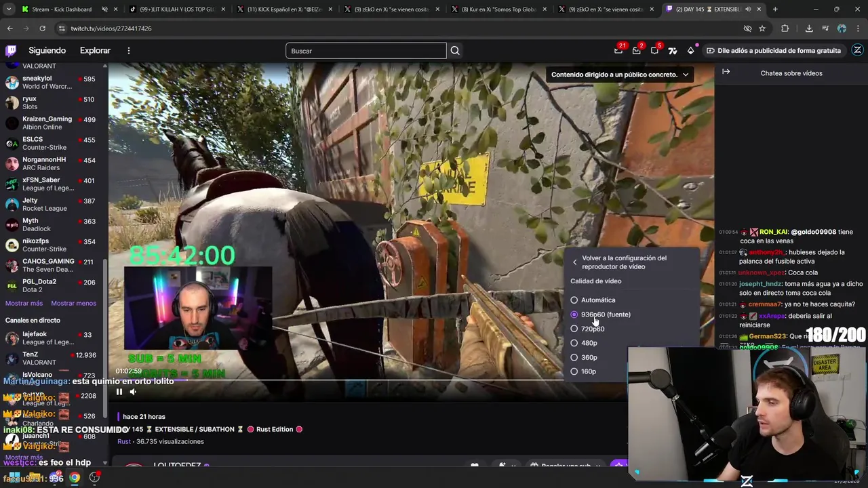The image size is (868, 488).
Task: Open xFSN_Saber channel in sidebar
Action: pos(52,184)
